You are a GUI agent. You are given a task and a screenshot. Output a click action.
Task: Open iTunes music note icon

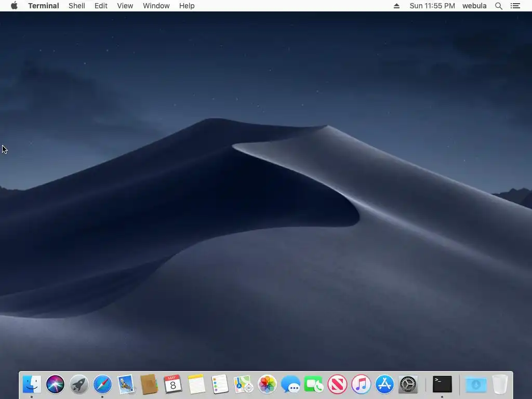(361, 384)
